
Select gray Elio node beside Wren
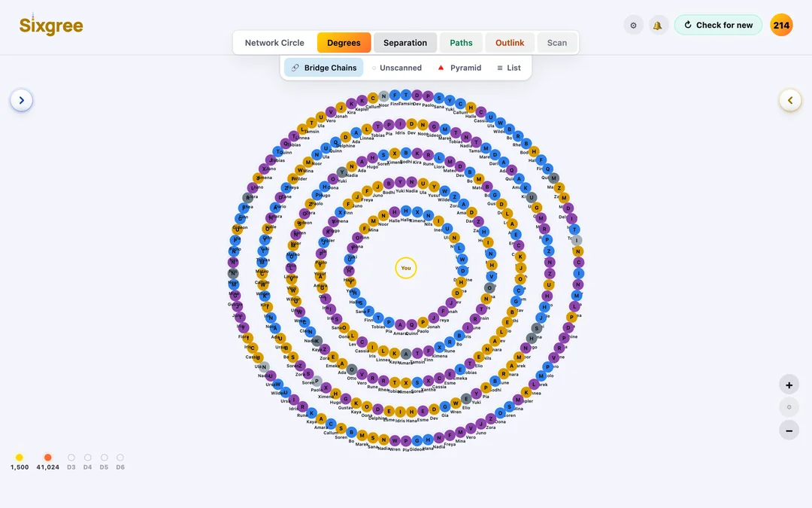tap(466, 399)
